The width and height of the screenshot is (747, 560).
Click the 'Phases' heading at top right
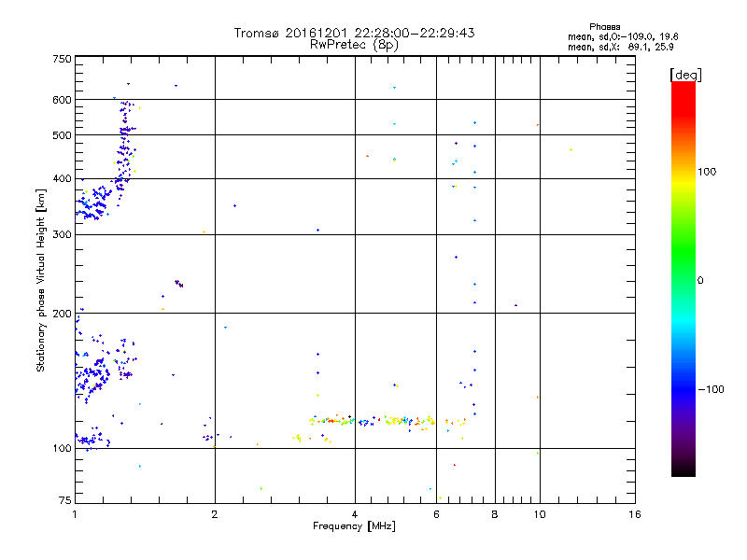point(604,27)
